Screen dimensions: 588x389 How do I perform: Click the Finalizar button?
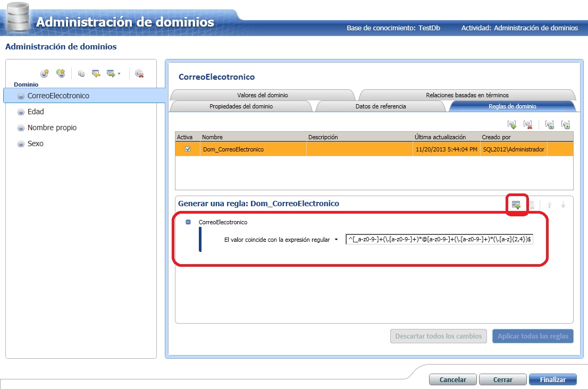(552, 379)
